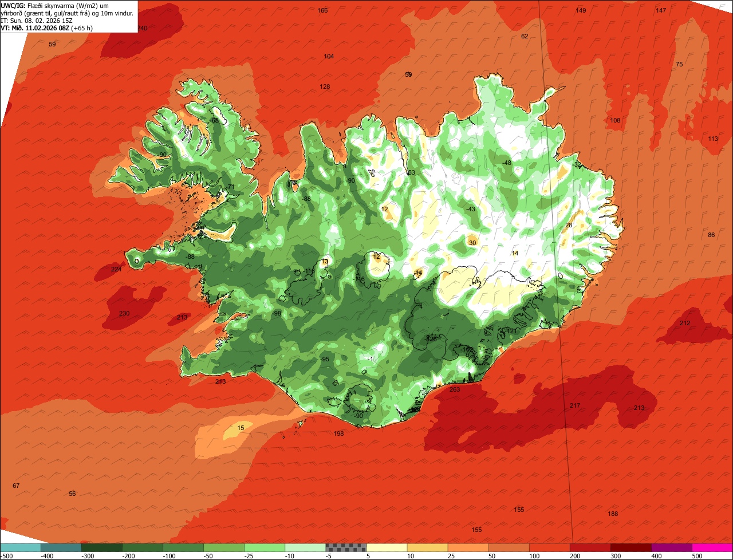Click the map value 212 southeast of Iceland
The width and height of the screenshot is (733, 560).
click(685, 323)
